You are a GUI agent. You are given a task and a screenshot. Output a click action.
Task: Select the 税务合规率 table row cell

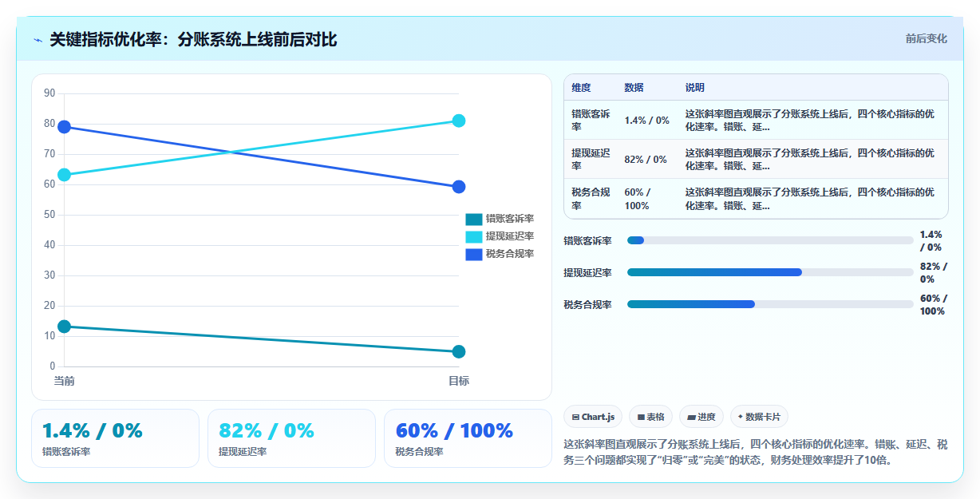(591, 200)
